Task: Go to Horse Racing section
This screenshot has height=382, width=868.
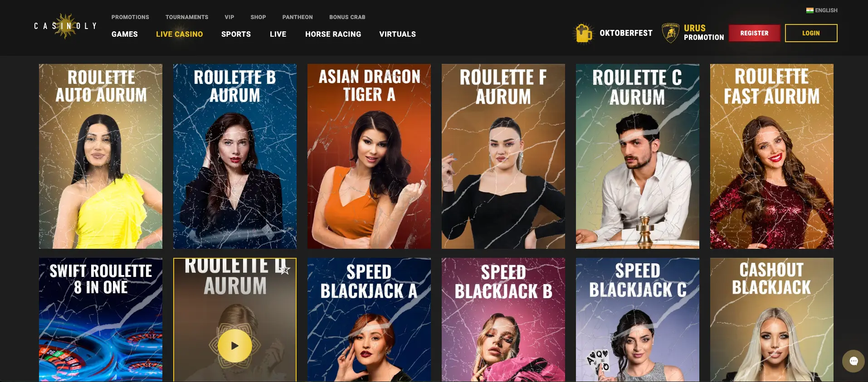Action: click(x=333, y=34)
